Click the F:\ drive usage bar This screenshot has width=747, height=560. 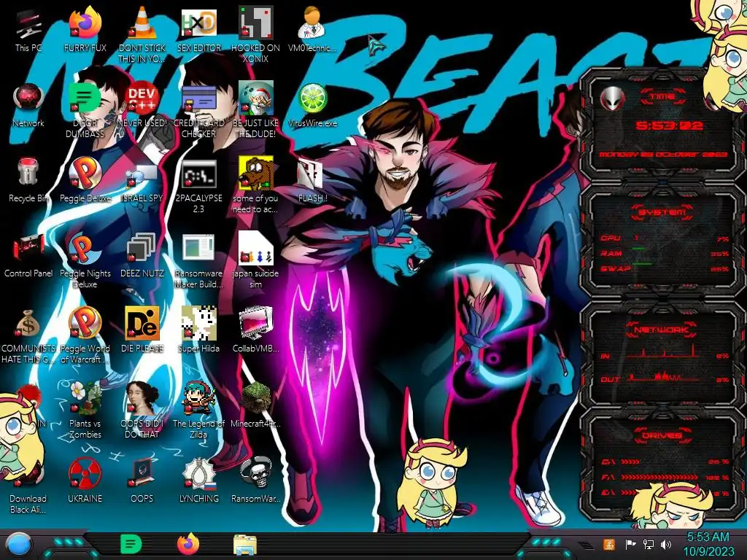click(x=660, y=477)
